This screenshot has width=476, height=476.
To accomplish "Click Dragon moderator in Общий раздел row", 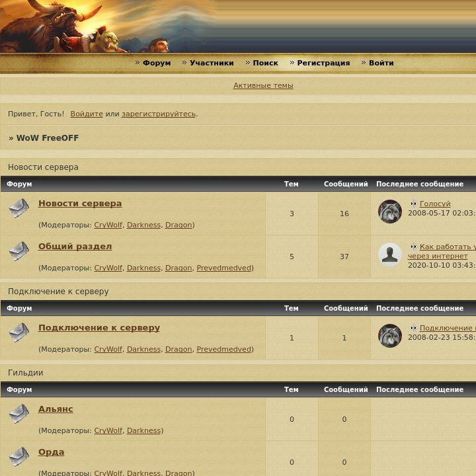I will click(178, 268).
